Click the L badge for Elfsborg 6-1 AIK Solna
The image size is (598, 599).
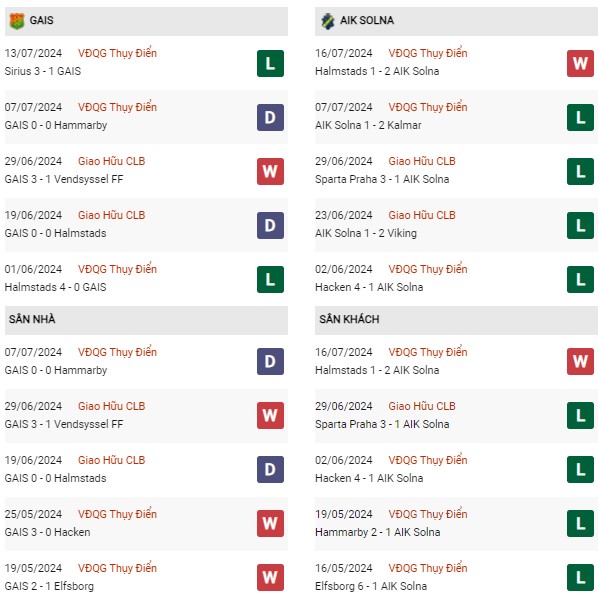click(580, 577)
